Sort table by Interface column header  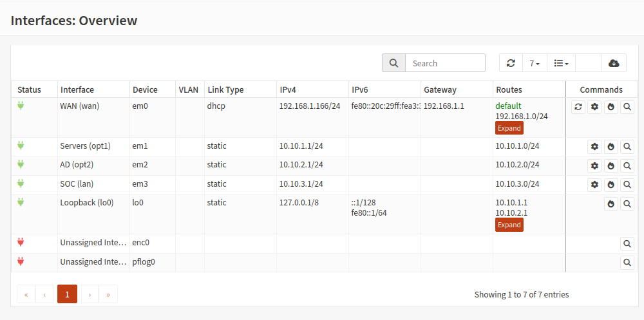[77, 89]
